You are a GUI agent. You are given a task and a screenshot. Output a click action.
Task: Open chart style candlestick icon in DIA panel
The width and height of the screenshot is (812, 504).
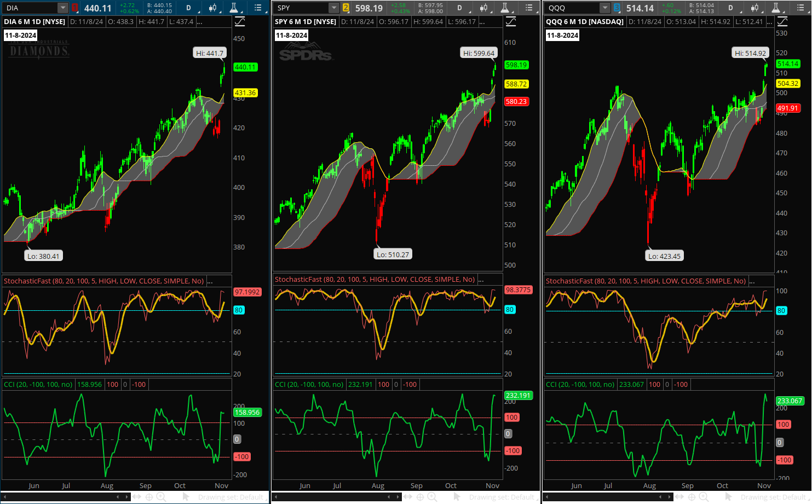click(212, 8)
